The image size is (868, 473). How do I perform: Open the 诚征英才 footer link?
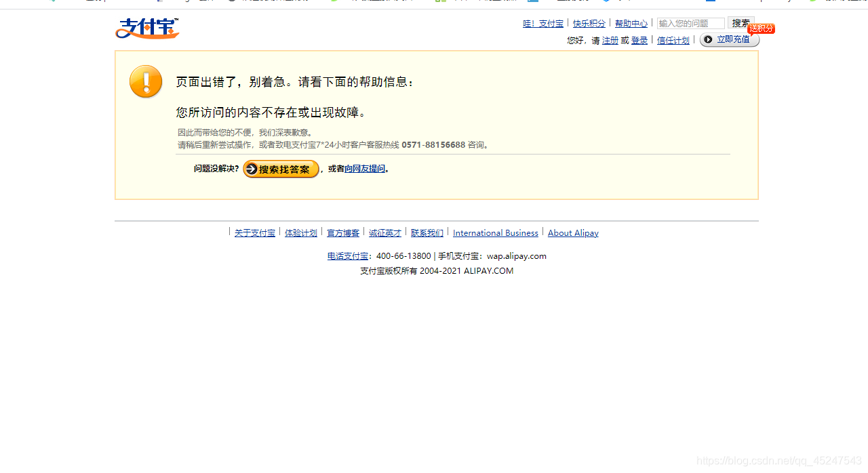coord(385,233)
